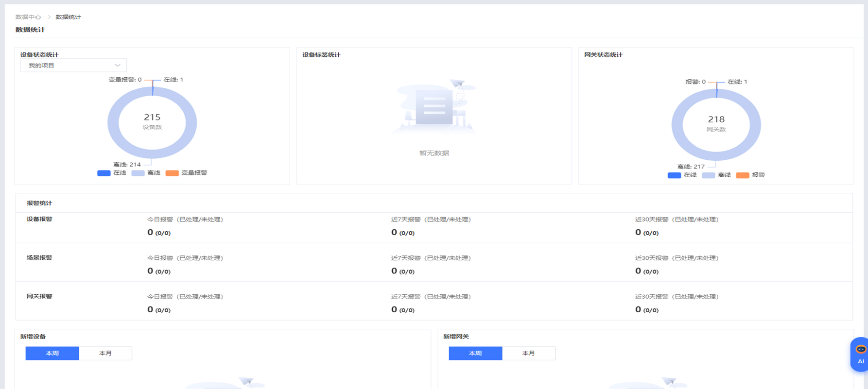Toggle 变量报警 legend in device chart
The height and width of the screenshot is (389, 868).
point(186,173)
